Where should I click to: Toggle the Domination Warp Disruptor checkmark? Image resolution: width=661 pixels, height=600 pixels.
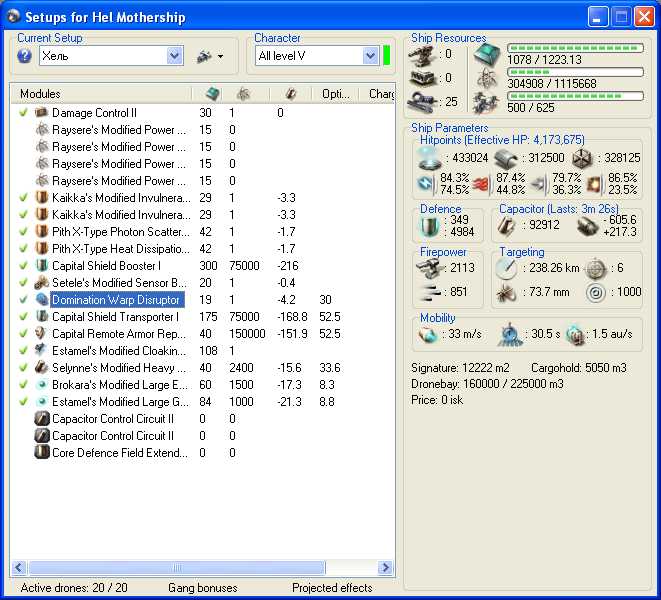(23, 300)
